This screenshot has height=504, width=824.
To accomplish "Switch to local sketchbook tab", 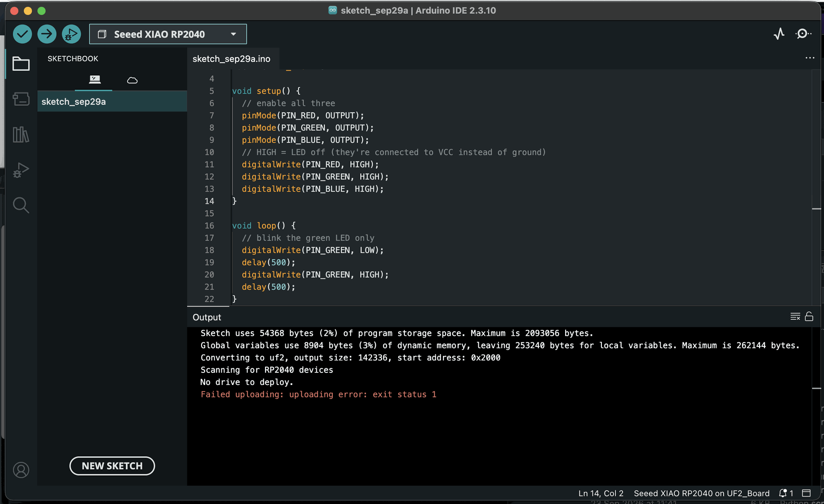I will 94,80.
